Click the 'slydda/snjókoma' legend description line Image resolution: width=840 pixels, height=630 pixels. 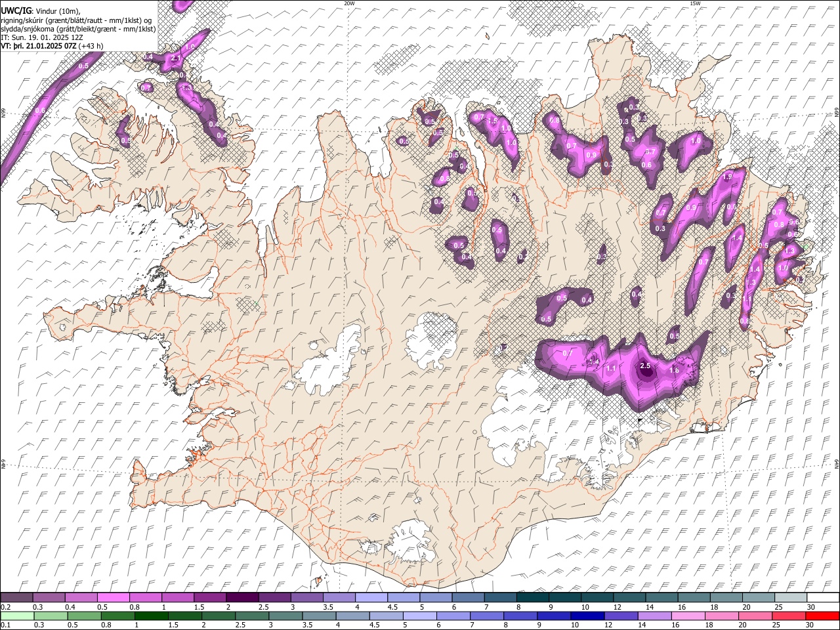[77, 29]
